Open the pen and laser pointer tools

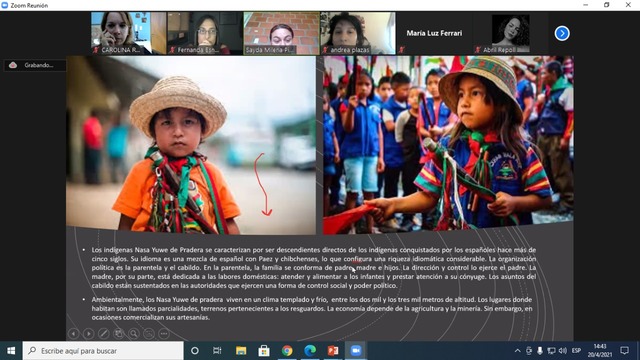pyautogui.click(x=104, y=333)
